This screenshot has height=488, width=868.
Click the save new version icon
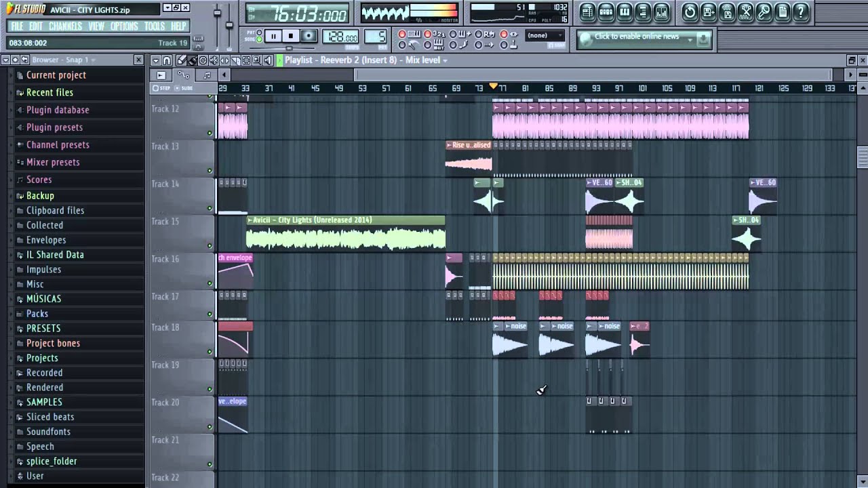(x=709, y=12)
